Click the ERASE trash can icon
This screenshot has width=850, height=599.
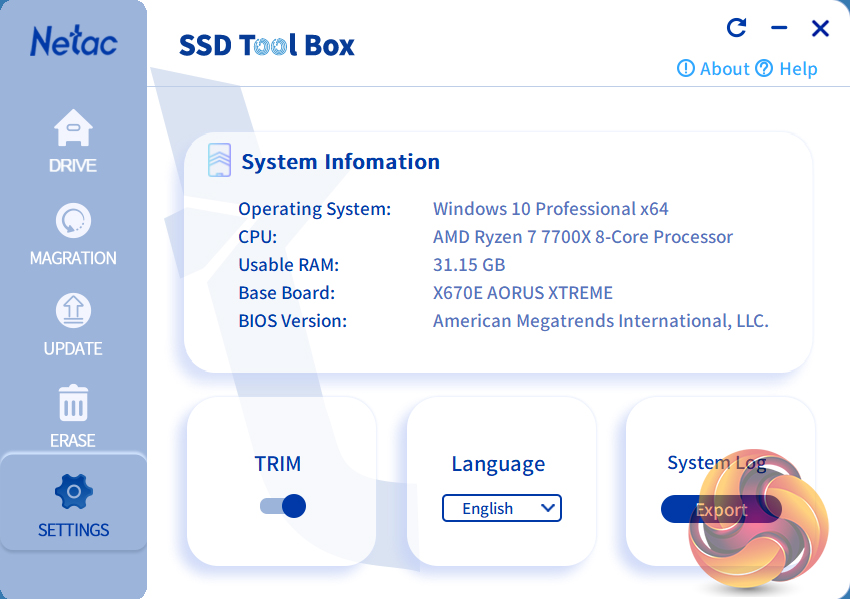tap(73, 403)
